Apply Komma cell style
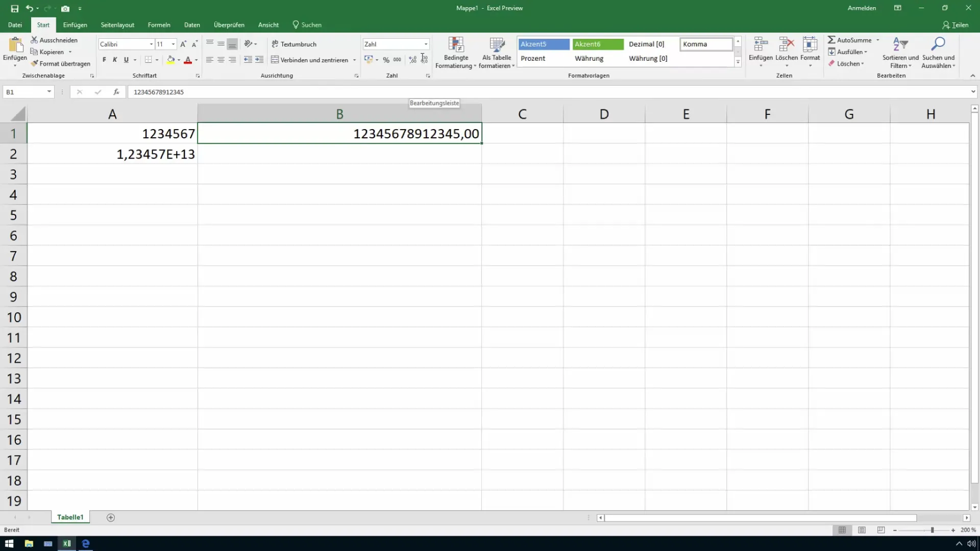Viewport: 980px width, 551px height. tap(706, 44)
